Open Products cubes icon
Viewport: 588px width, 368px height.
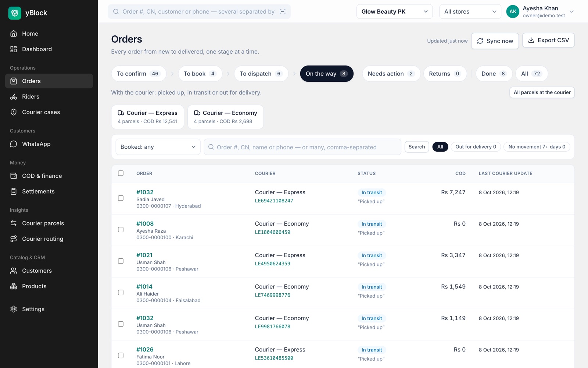point(14,286)
